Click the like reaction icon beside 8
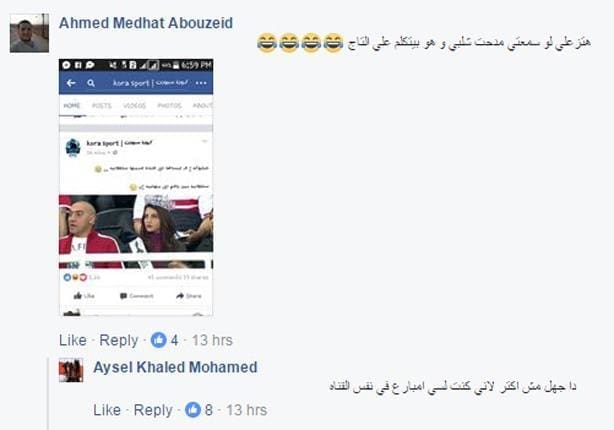 pyautogui.click(x=193, y=410)
